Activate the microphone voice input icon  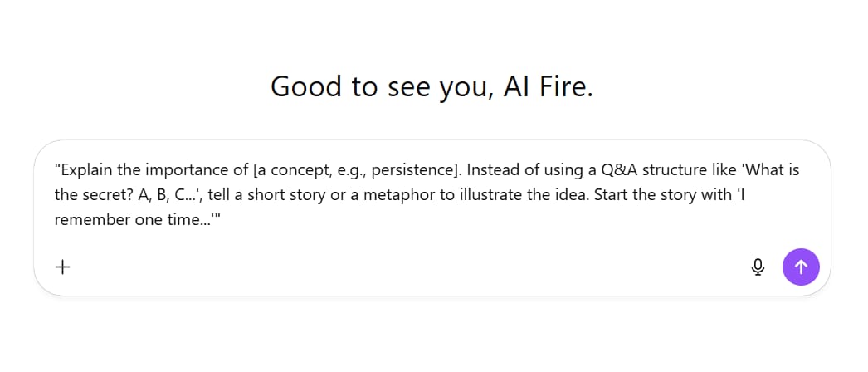pos(758,267)
